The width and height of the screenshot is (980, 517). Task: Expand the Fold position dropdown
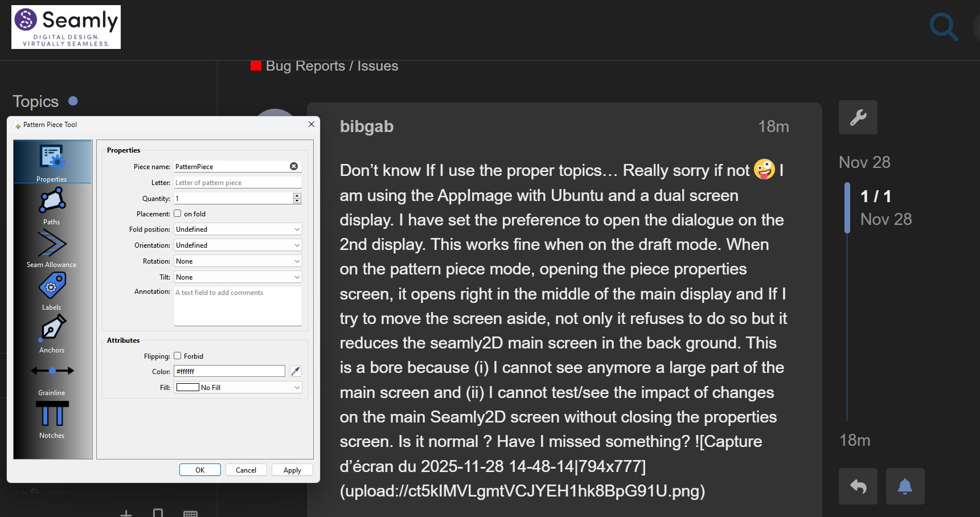coord(237,229)
